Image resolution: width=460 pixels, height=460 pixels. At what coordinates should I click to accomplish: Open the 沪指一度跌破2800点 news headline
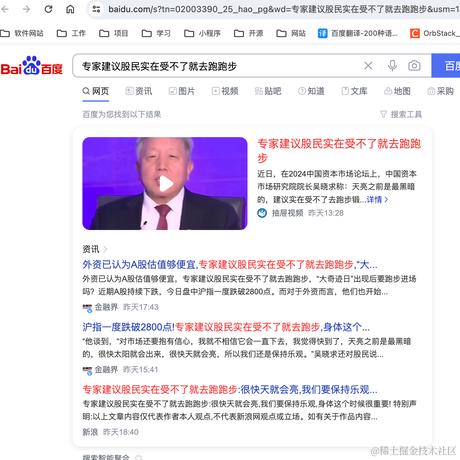pyautogui.click(x=226, y=327)
